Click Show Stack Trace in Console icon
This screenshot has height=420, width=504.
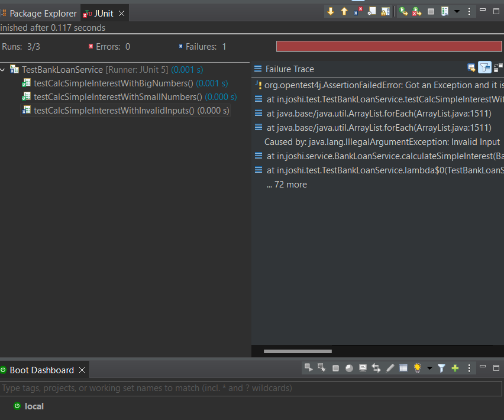pos(471,68)
